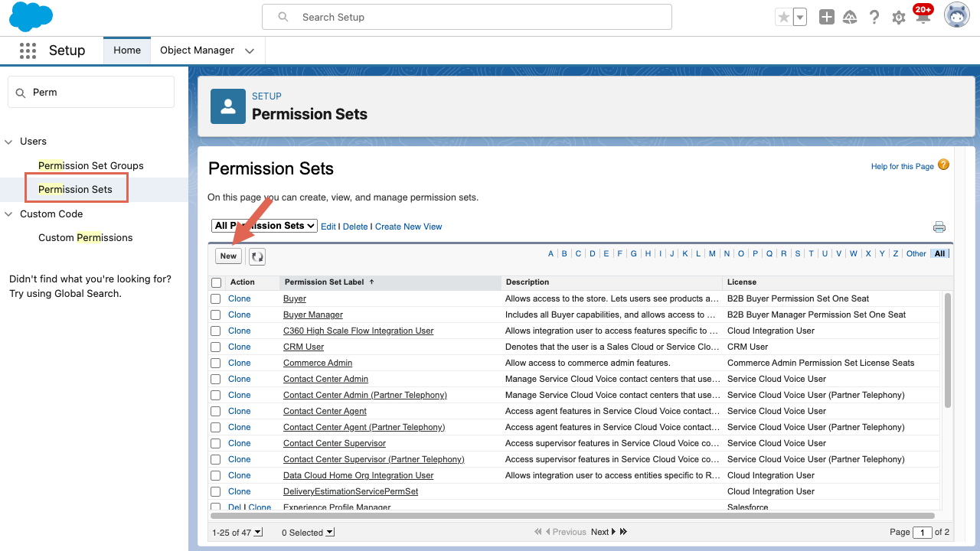Click the Quick Find box containing Perm
The image size is (980, 551).
tap(91, 92)
